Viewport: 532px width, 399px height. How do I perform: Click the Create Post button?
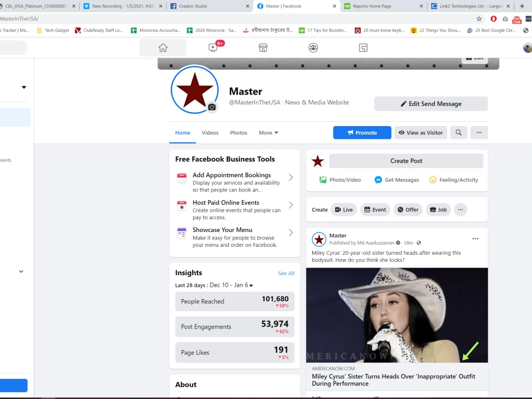tap(406, 161)
